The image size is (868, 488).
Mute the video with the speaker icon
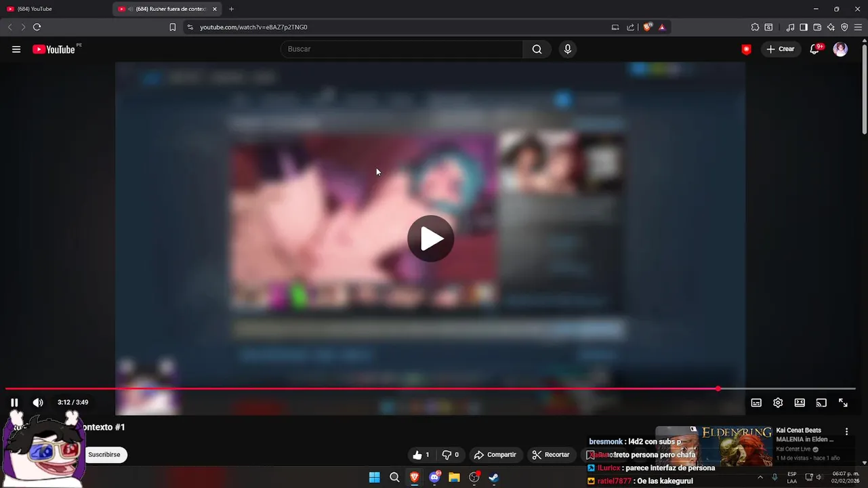tap(38, 403)
